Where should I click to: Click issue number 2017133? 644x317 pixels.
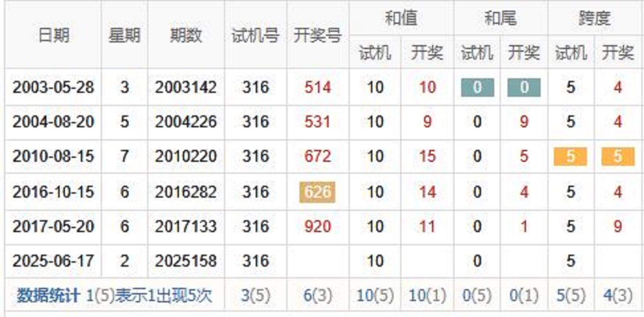[186, 226]
